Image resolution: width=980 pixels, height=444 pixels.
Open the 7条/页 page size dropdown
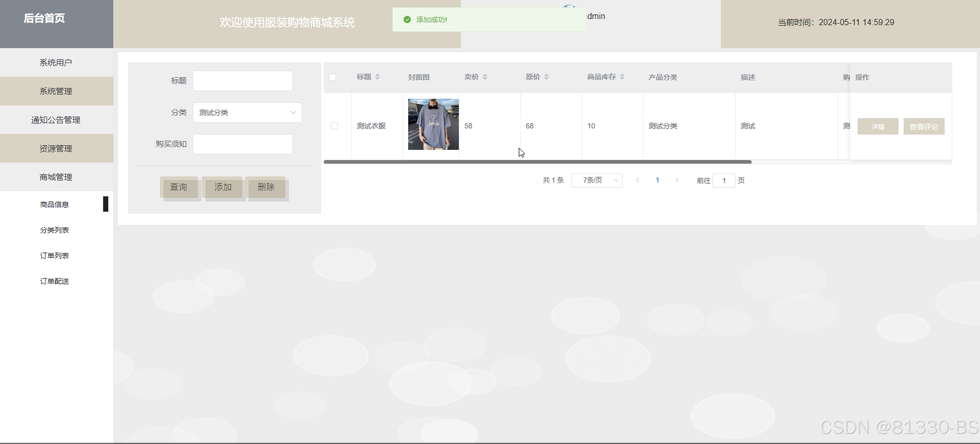(x=597, y=180)
